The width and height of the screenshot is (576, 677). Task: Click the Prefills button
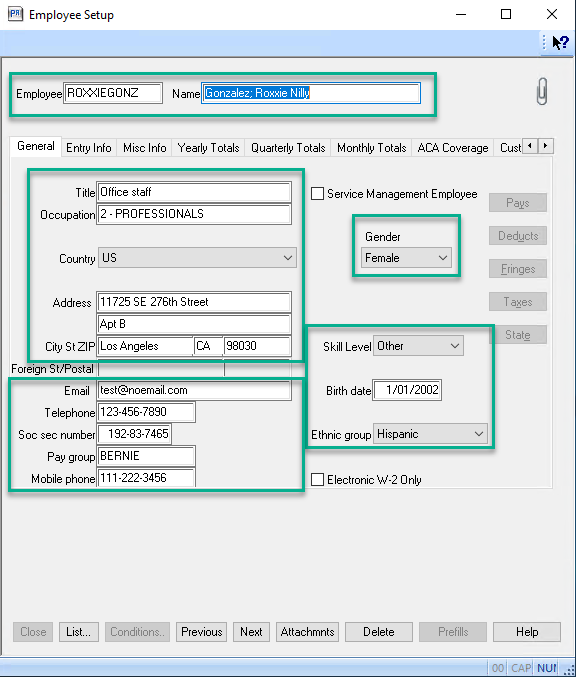tap(453, 632)
